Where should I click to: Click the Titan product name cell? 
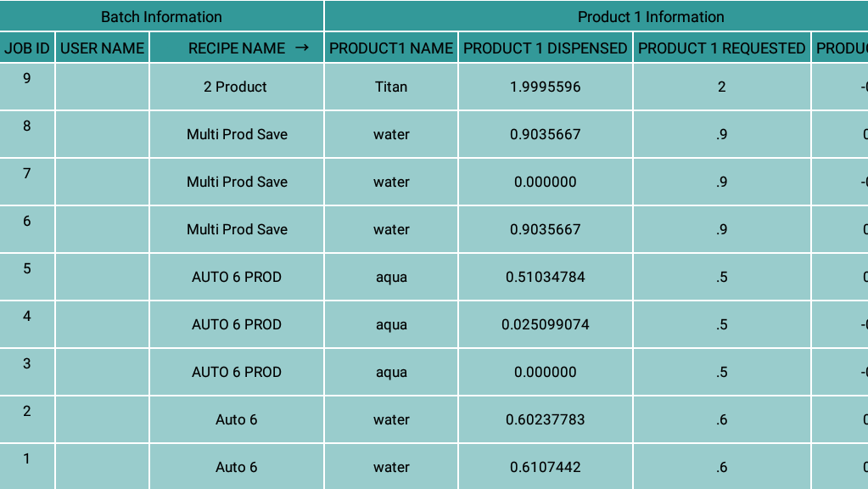pos(391,87)
